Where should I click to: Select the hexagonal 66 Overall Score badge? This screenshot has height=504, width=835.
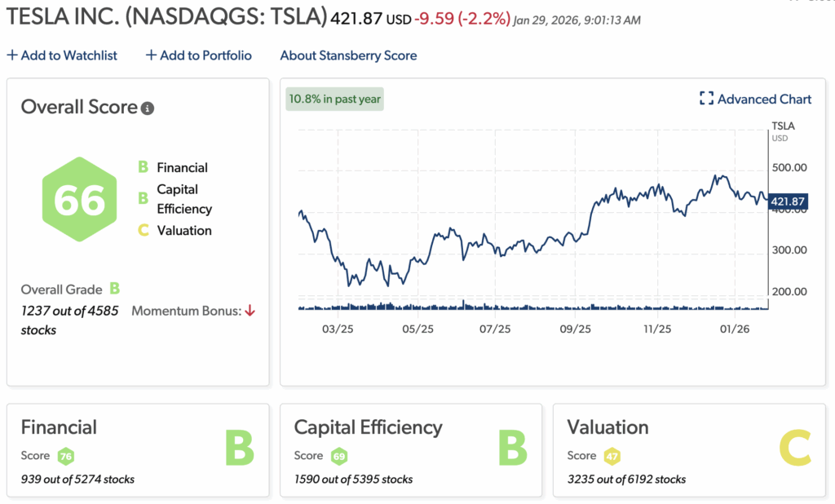pos(79,198)
